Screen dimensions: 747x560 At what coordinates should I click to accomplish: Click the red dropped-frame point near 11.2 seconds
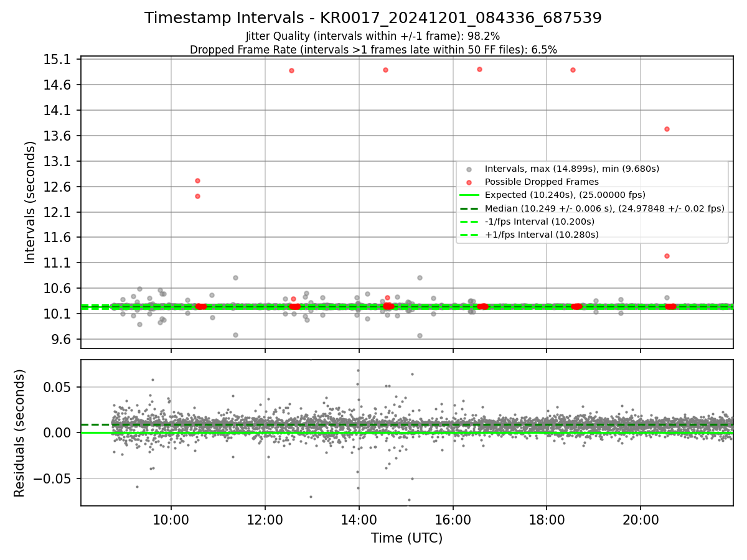[x=667, y=256]
